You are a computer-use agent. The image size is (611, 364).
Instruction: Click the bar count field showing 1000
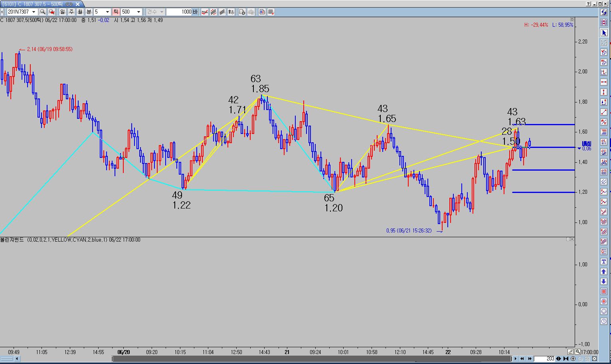[x=179, y=12]
